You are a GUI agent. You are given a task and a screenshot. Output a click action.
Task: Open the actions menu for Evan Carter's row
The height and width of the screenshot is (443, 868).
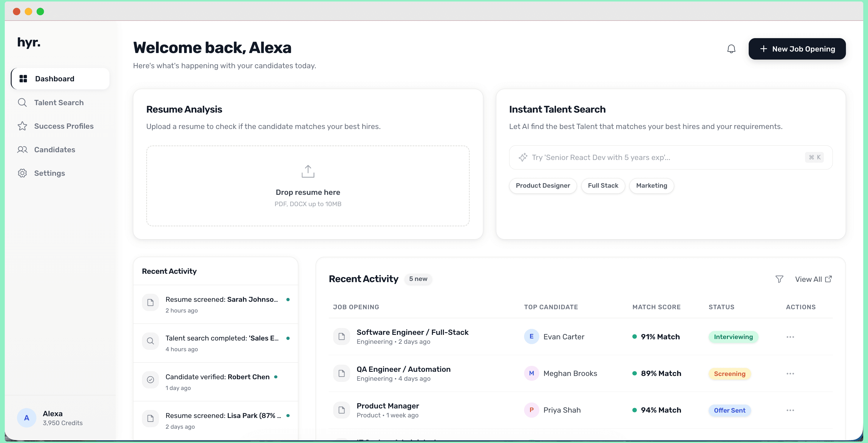coord(790,337)
